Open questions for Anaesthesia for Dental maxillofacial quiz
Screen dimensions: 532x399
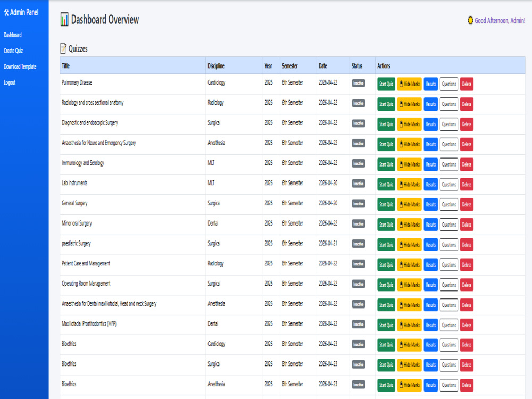tap(449, 305)
